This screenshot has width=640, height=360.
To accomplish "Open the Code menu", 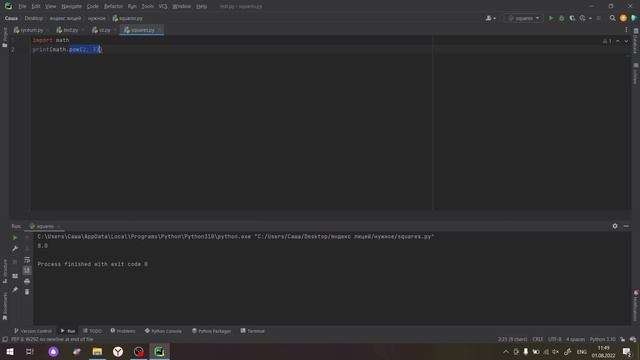I will click(93, 7).
